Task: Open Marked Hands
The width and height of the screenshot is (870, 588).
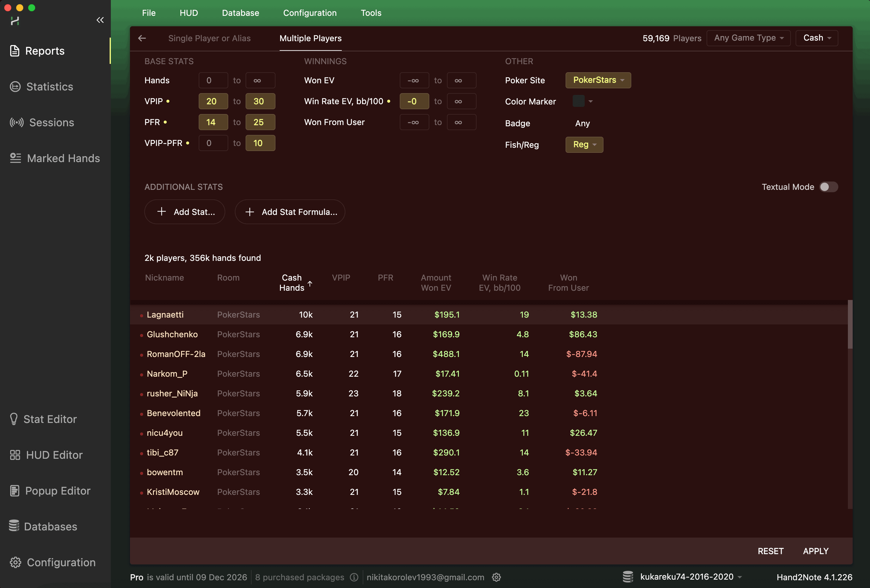Action: click(x=63, y=158)
